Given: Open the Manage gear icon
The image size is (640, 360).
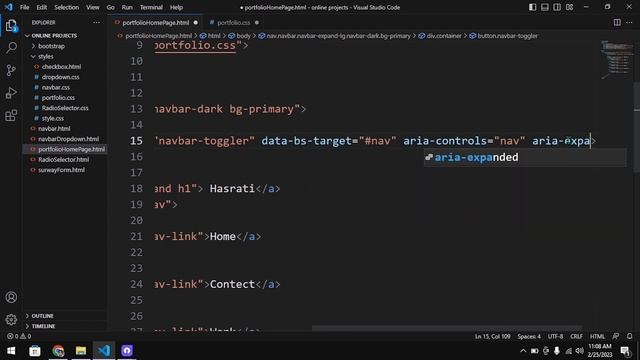Looking at the screenshot, I should coord(11,320).
